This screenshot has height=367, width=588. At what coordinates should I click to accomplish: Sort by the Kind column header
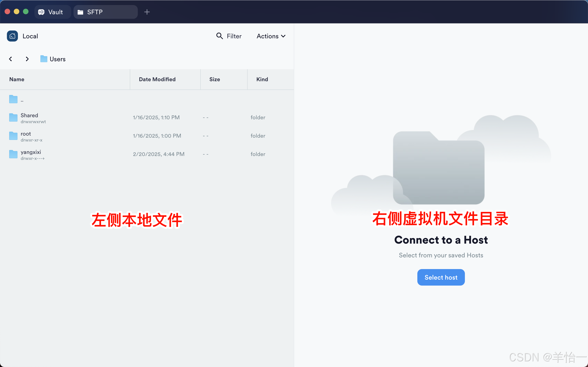point(262,79)
